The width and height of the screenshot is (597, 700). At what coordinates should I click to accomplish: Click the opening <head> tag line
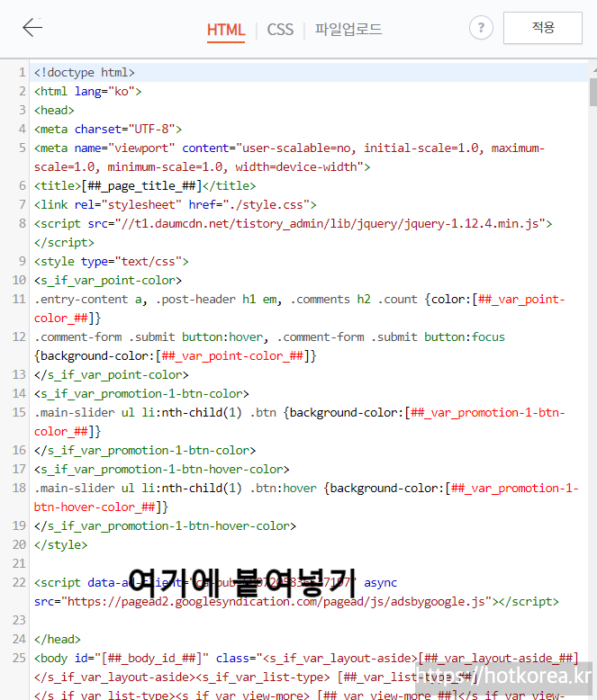pyautogui.click(x=54, y=111)
